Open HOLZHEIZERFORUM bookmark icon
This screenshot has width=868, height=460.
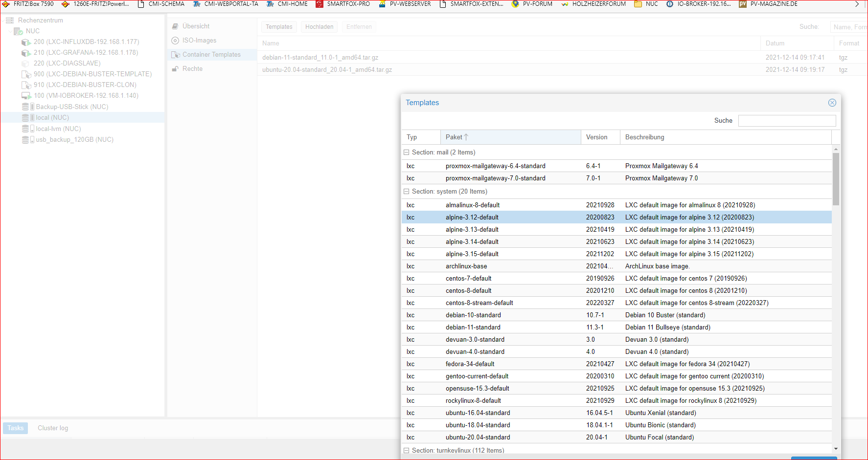pos(565,4)
